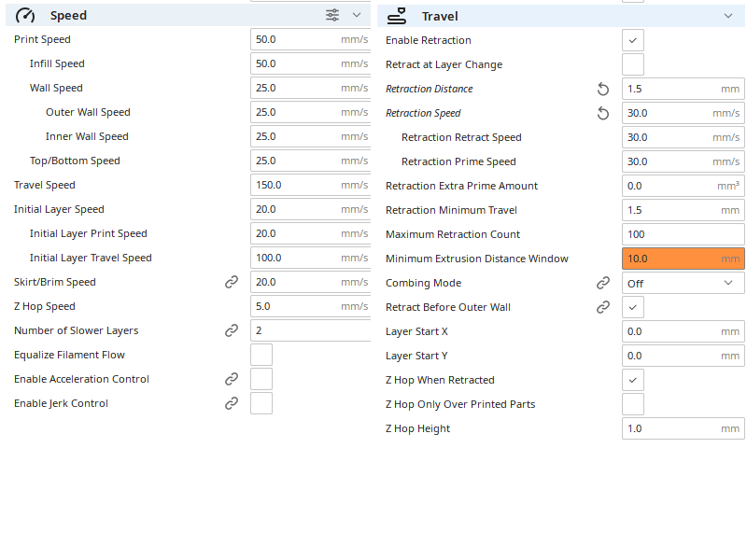
Task: Click link icon for Retract Before Outer Wall
Action: pyautogui.click(x=603, y=307)
